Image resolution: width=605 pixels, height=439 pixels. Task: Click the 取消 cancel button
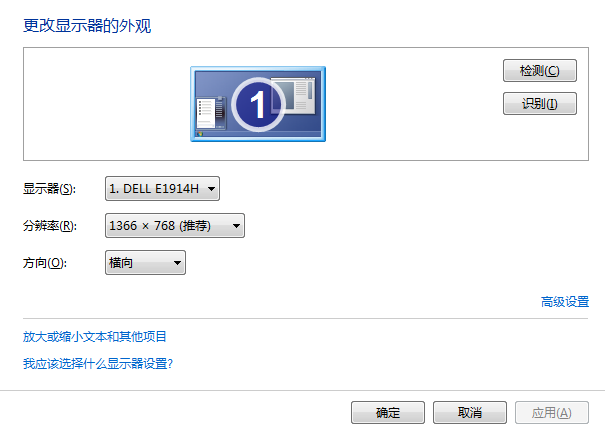[x=470, y=412]
